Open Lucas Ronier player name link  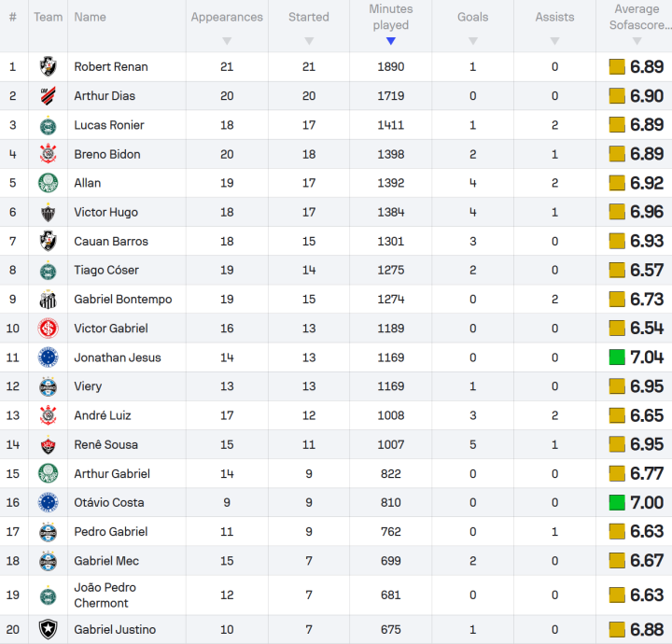pyautogui.click(x=109, y=125)
